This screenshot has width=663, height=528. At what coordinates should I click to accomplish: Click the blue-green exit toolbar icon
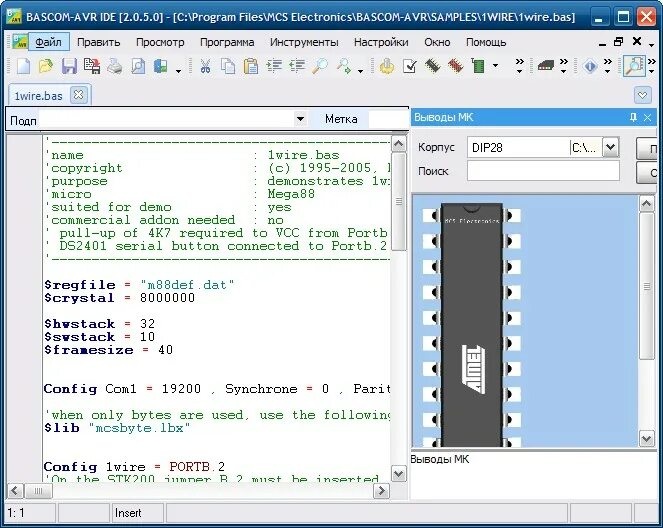coord(161,66)
